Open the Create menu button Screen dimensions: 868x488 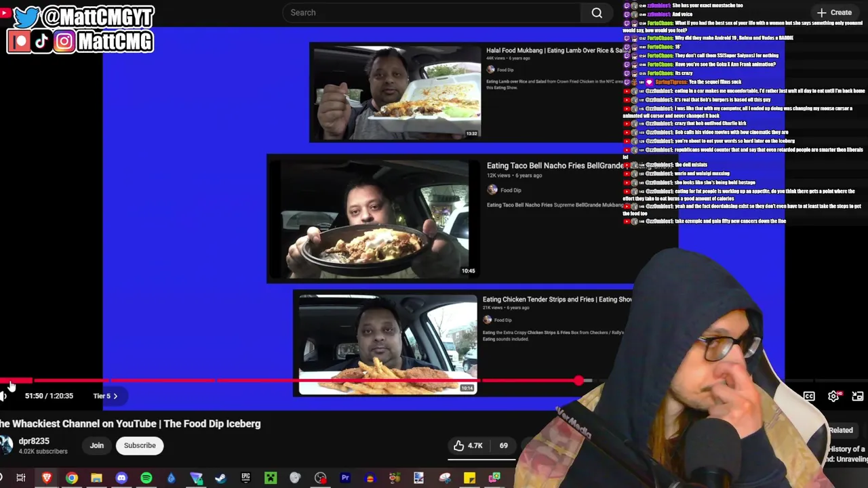coord(834,12)
